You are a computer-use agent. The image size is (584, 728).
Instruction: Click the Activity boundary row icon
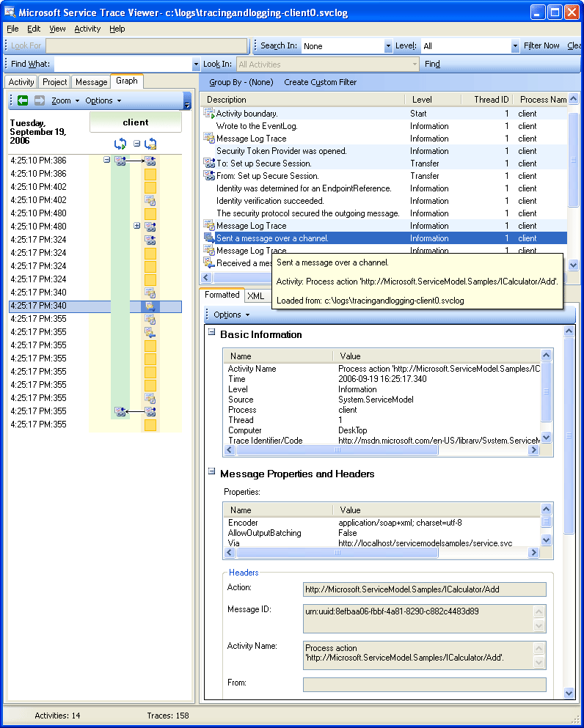tap(208, 114)
